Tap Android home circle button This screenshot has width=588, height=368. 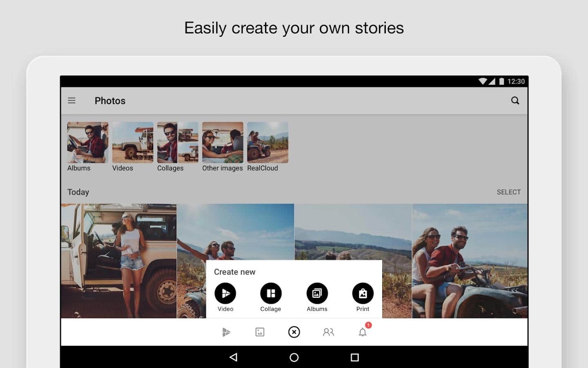point(294,357)
